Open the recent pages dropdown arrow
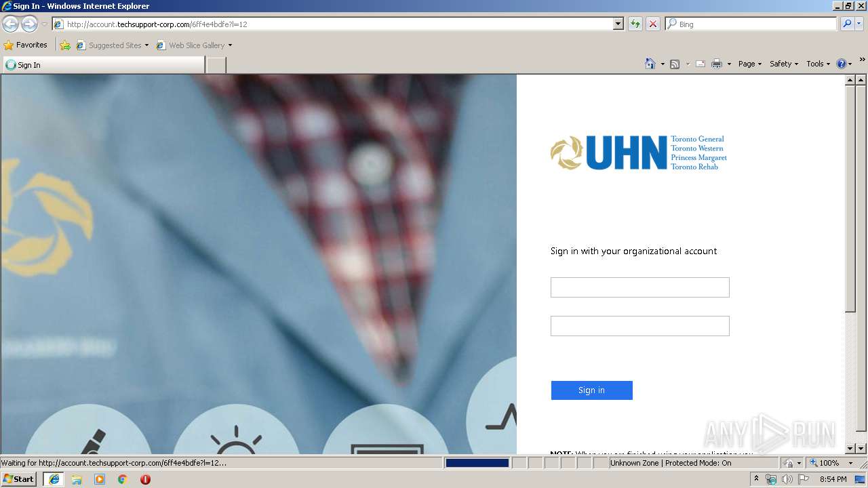This screenshot has height=488, width=868. click(x=44, y=24)
